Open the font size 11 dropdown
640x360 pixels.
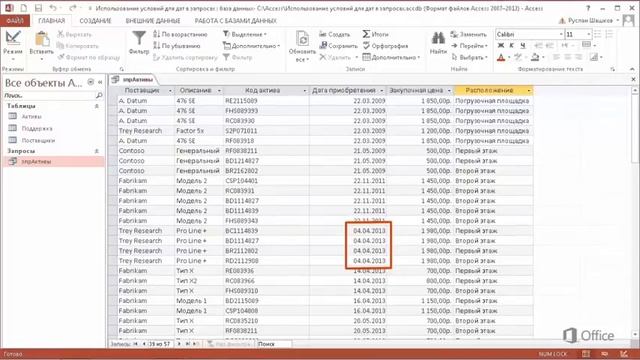pos(589,34)
